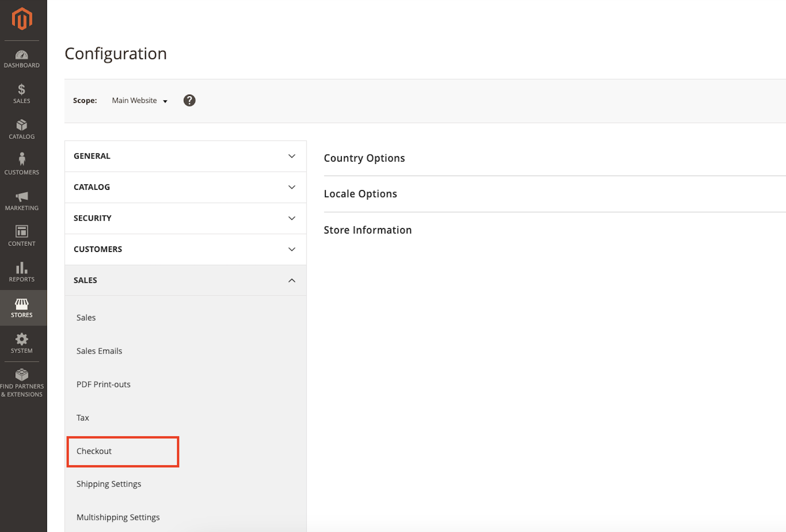This screenshot has height=532, width=786.
Task: Collapse the SALES configuration section
Action: (x=185, y=280)
